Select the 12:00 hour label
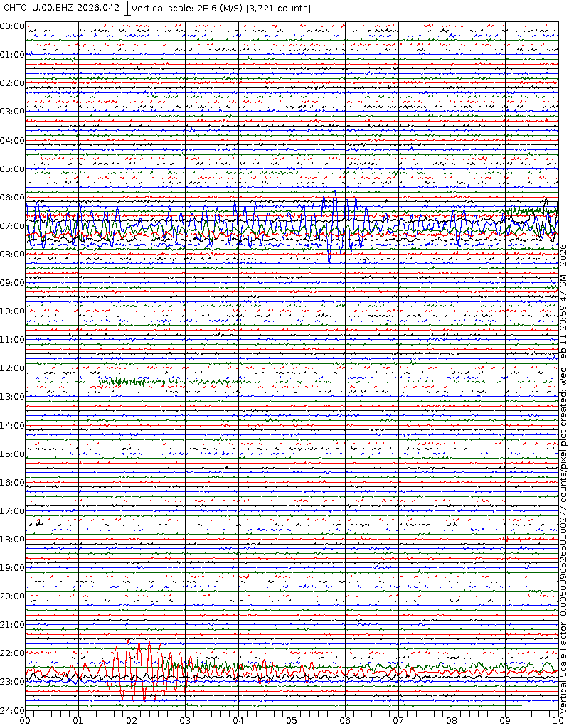 click(13, 368)
